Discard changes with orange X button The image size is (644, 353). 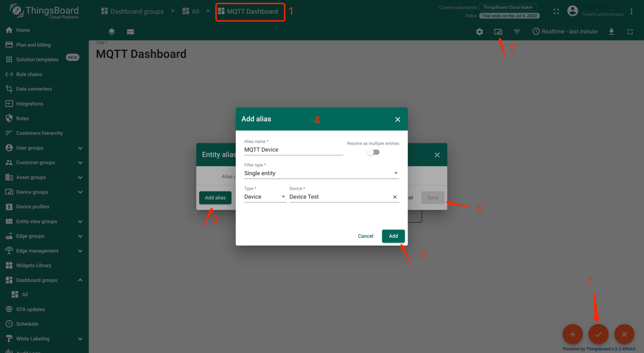click(x=625, y=334)
